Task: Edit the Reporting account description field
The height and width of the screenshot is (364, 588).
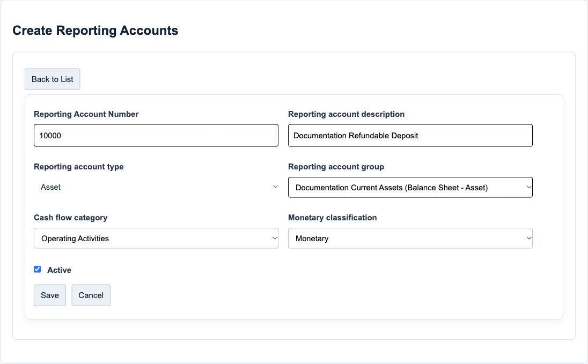Action: [x=410, y=135]
